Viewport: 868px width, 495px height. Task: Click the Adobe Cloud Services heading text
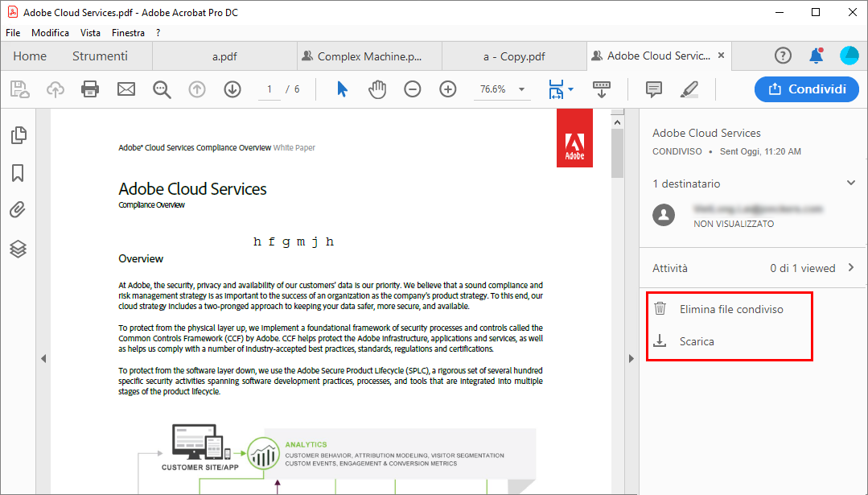click(192, 189)
